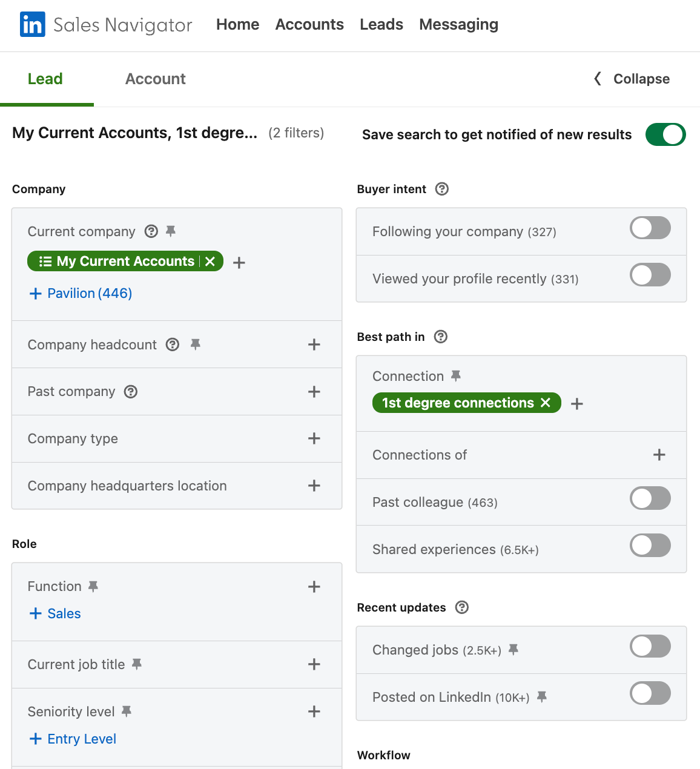
Task: Open the Current company help icon
Action: tap(151, 231)
